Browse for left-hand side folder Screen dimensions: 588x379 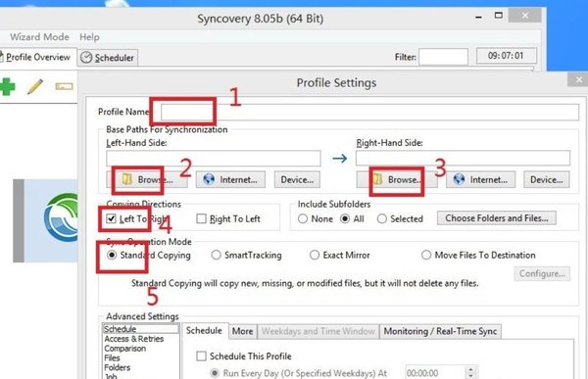[x=147, y=180]
